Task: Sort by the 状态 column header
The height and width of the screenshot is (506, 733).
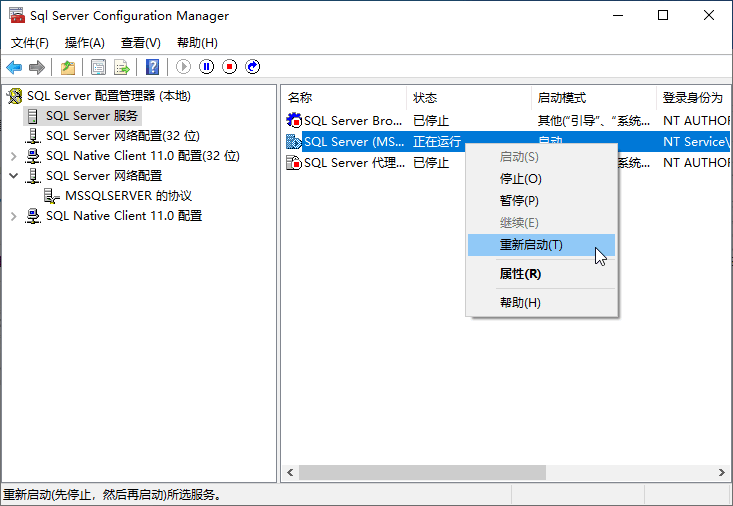Action: 469,98
